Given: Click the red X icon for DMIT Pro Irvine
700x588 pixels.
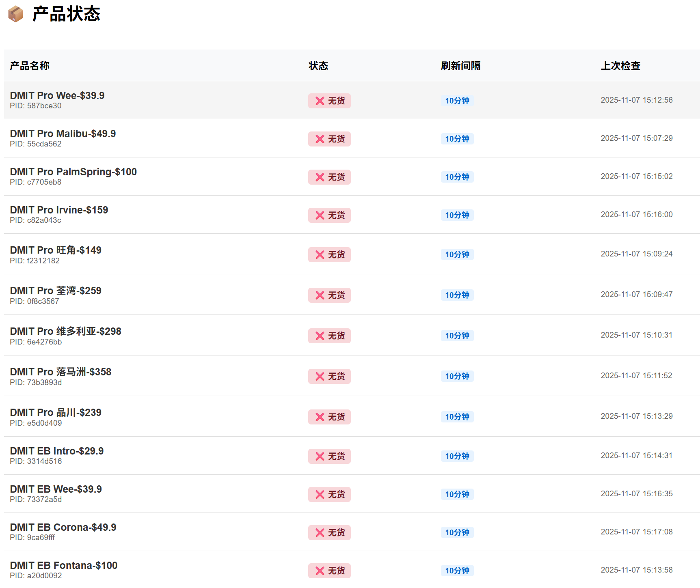Looking at the screenshot, I should (320, 215).
